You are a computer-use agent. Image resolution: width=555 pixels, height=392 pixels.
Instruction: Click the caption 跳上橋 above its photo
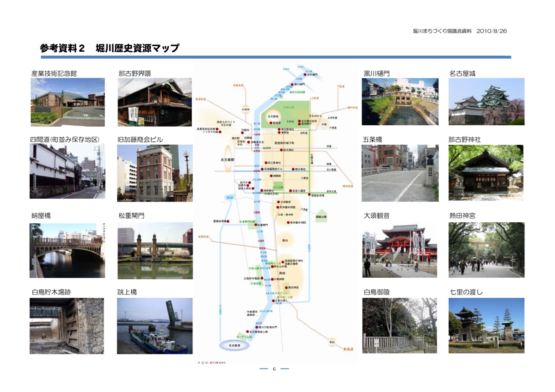(127, 292)
